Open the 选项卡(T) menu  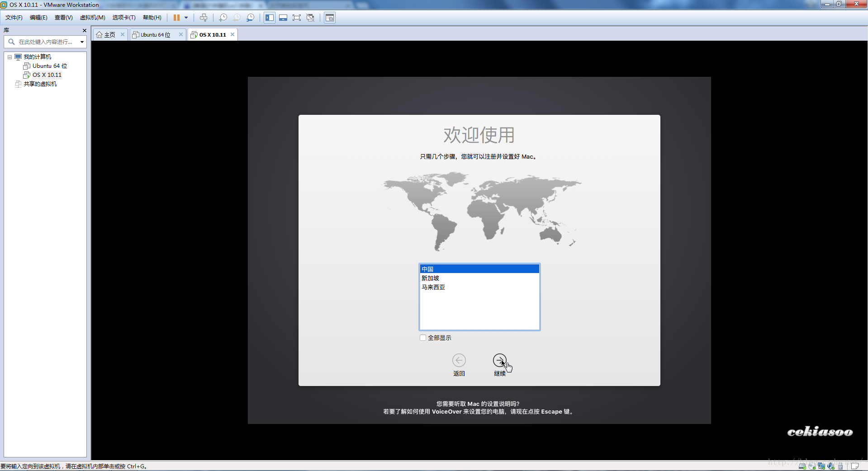[x=124, y=18]
